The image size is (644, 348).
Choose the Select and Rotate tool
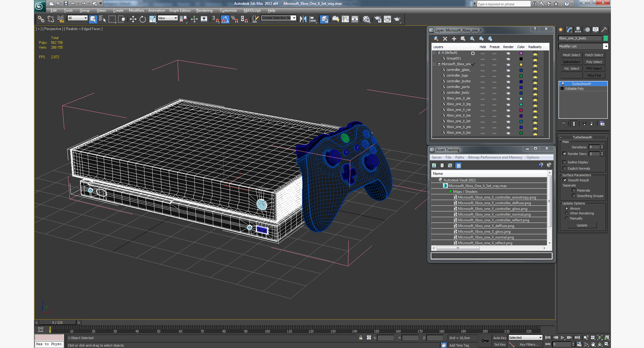coord(142,19)
